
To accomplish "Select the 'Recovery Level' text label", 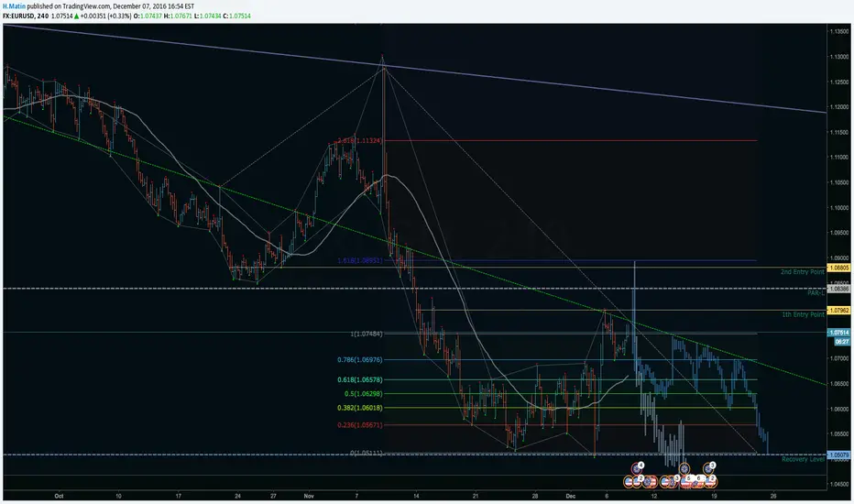I will pyautogui.click(x=804, y=459).
